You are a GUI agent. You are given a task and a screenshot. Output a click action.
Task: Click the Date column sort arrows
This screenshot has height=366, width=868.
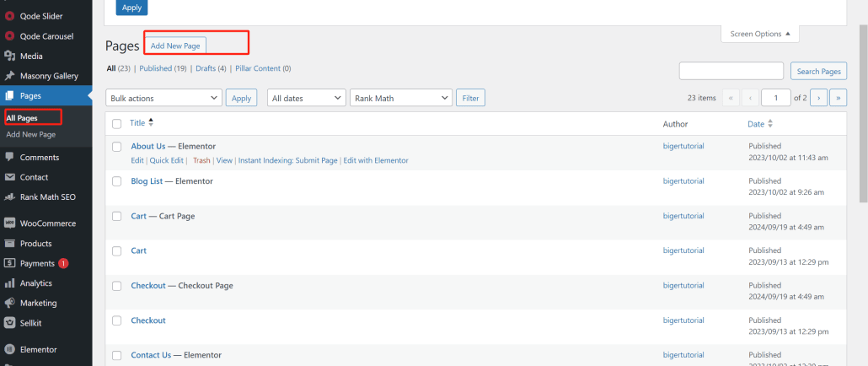coord(770,124)
